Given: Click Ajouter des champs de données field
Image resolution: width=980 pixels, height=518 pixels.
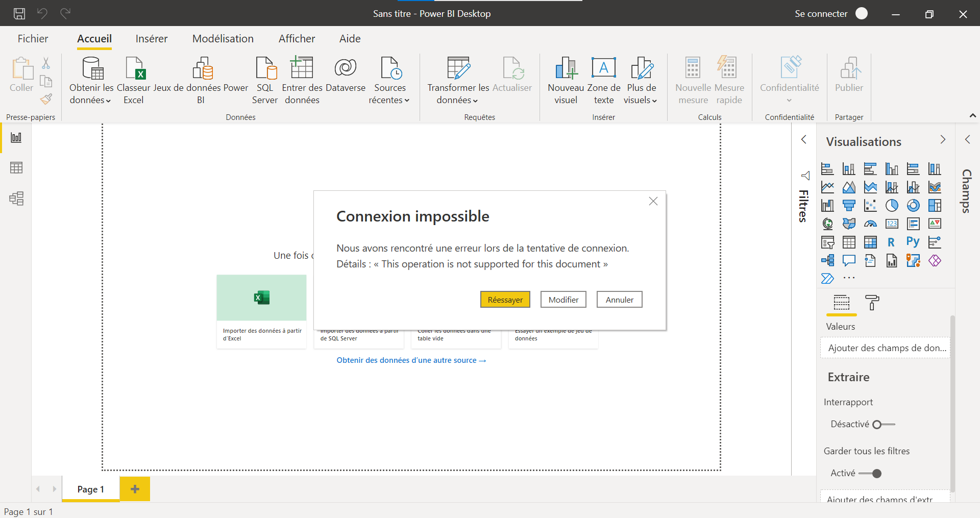Looking at the screenshot, I should [x=886, y=348].
